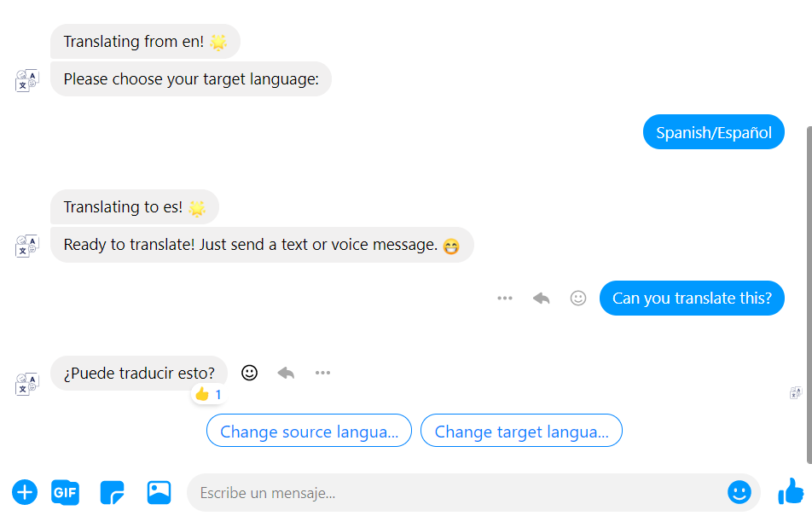Image resolution: width=812 pixels, height=516 pixels.
Task: Open the plus more-actions menu
Action: (x=25, y=492)
